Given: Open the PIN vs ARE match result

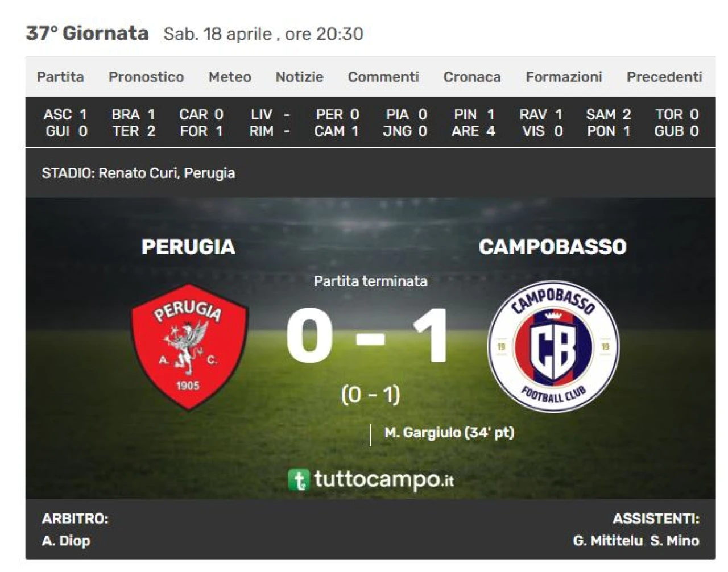Looking at the screenshot, I should coord(473,123).
